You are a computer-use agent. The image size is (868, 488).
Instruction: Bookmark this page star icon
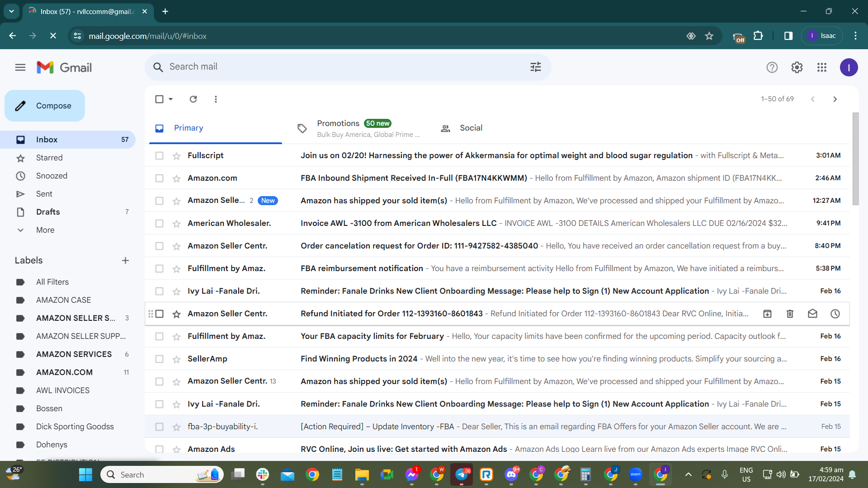pos(709,36)
